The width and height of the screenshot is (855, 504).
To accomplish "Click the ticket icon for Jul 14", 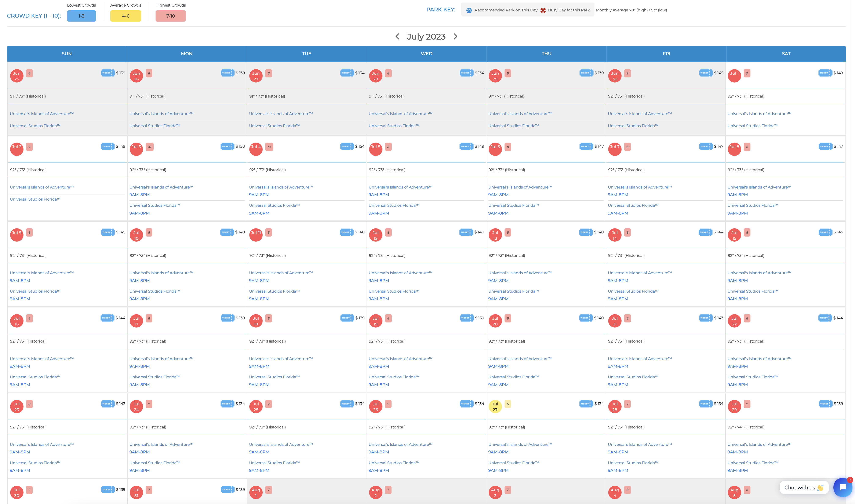I will click(706, 232).
